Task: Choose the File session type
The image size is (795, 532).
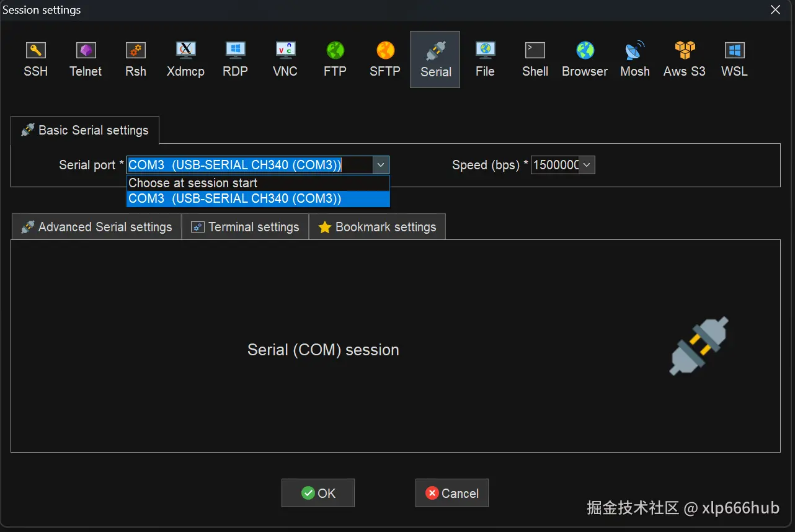Action: [485, 60]
